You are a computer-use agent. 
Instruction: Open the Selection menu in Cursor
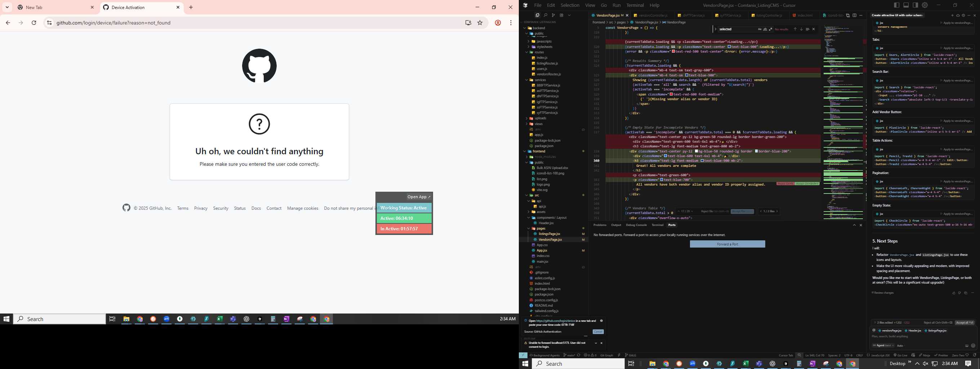tap(570, 5)
